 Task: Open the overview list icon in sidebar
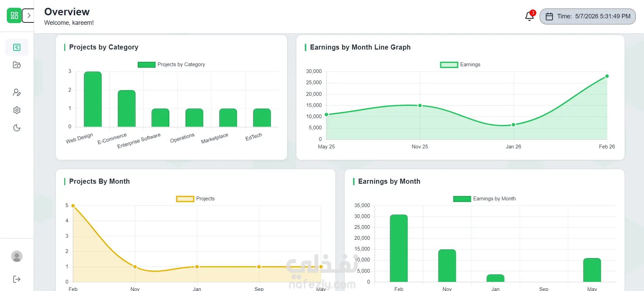pyautogui.click(x=17, y=47)
